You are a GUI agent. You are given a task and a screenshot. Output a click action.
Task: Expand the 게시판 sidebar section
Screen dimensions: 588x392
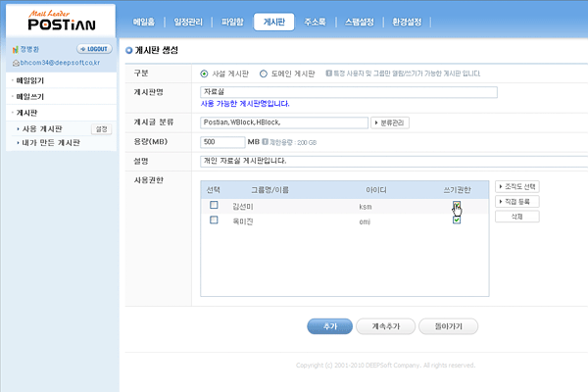coord(26,113)
